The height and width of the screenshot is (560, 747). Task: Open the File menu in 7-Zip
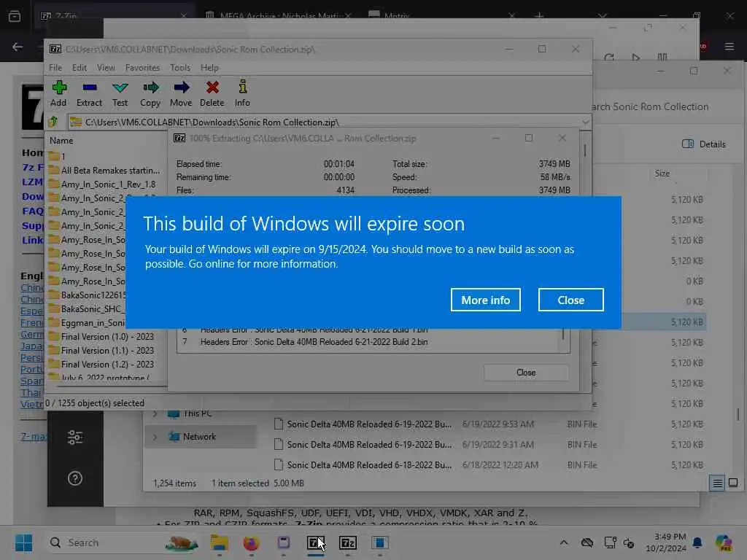55,68
